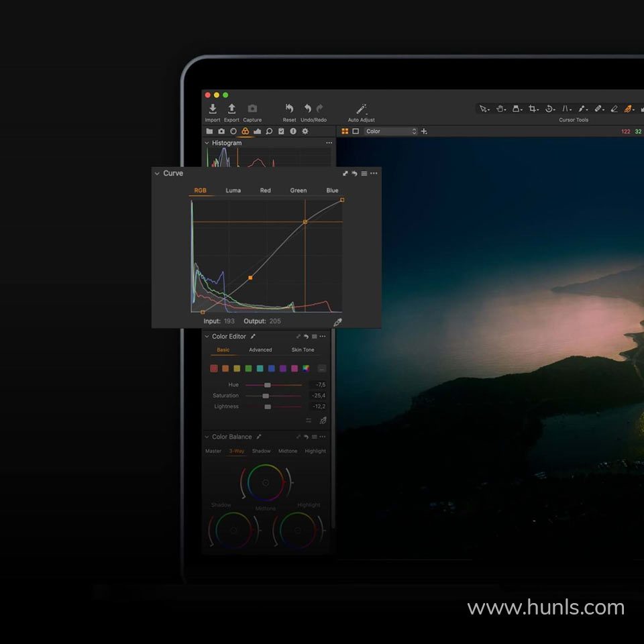
Task: Select the Pan hand cursor tool
Action: (500, 109)
